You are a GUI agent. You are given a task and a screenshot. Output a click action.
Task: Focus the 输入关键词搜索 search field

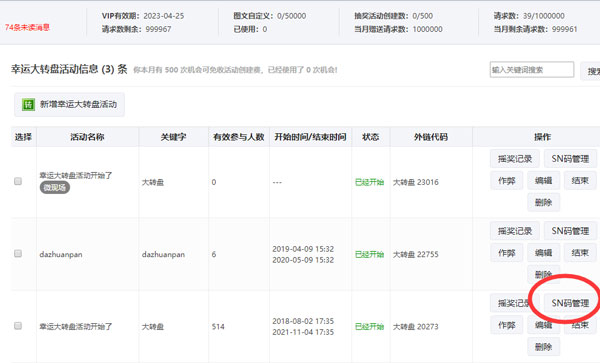tap(532, 70)
